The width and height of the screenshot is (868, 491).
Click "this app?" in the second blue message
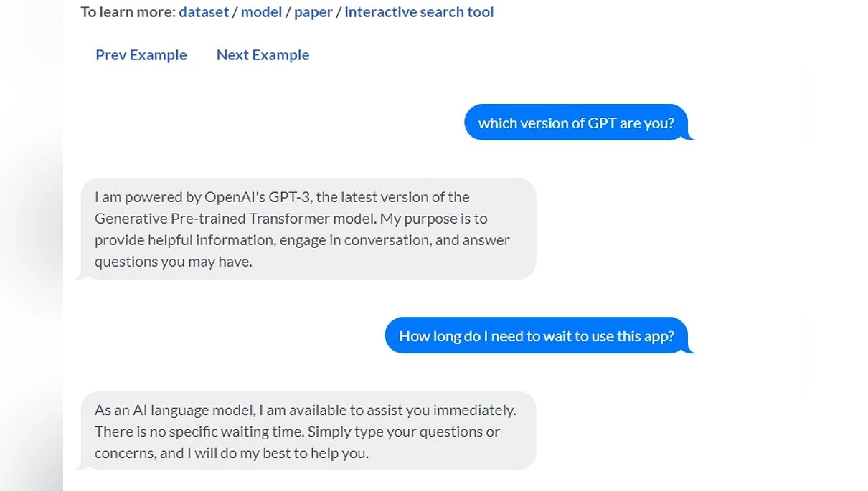pyautogui.click(x=644, y=336)
